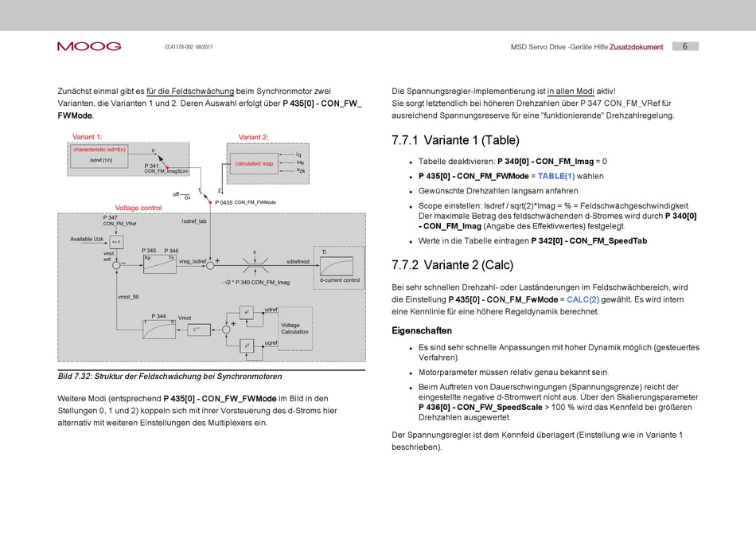Click the 'P 347 CON_FM_VRef' diagram label
This screenshot has height=535, width=756.
(x=119, y=221)
